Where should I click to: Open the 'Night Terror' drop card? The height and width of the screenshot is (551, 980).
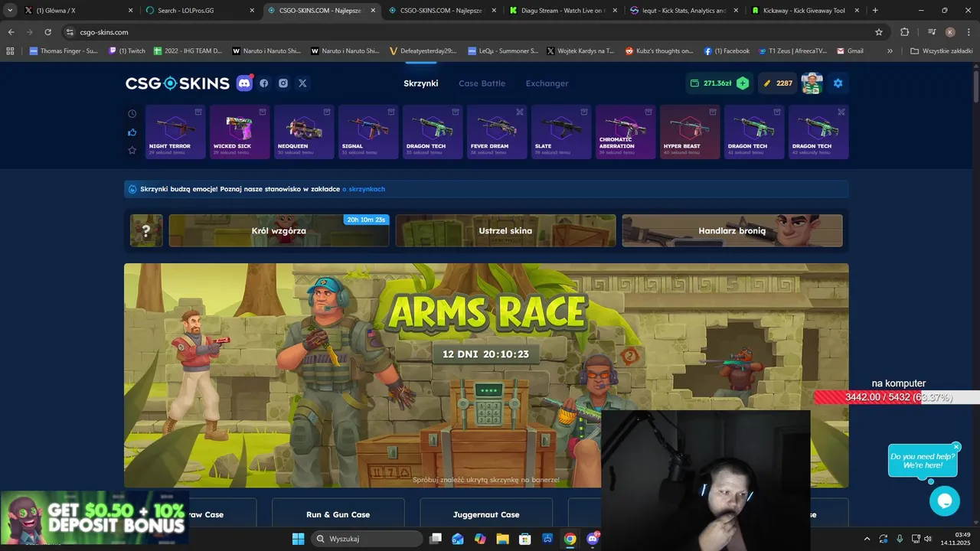click(x=175, y=132)
